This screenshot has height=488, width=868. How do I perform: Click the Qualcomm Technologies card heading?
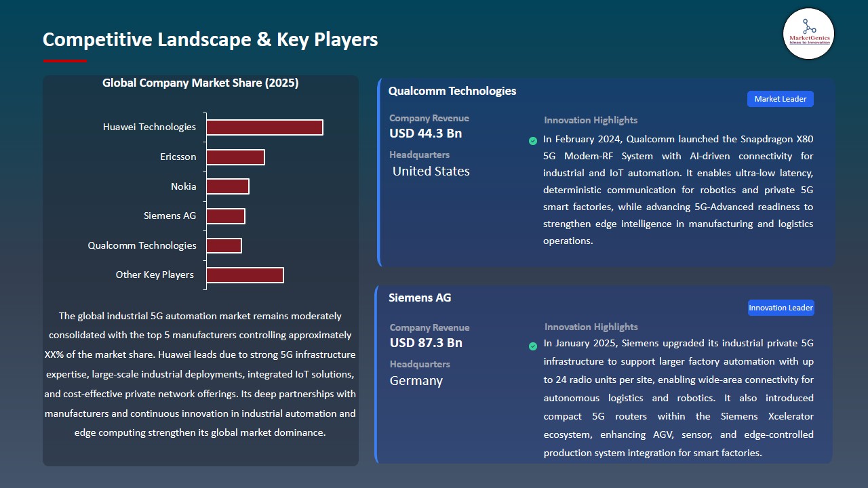[x=452, y=91]
